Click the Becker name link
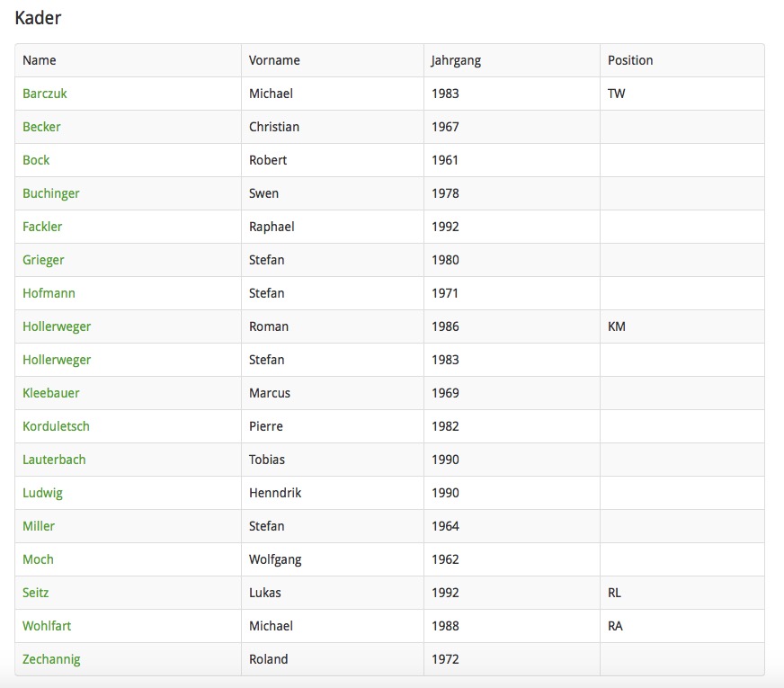The image size is (784, 688). click(41, 127)
